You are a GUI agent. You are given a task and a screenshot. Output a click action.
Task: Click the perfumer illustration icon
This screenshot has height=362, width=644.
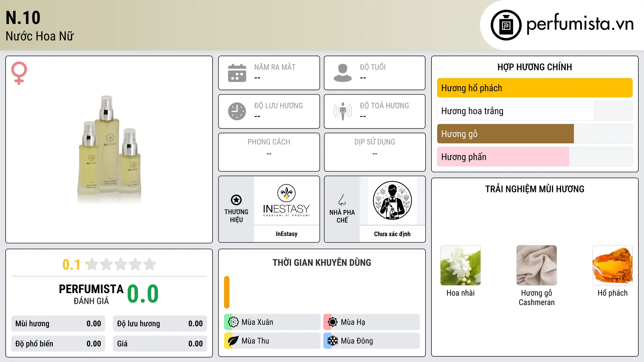click(x=392, y=200)
